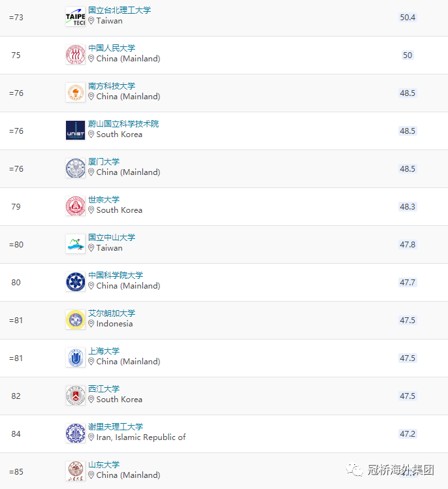Click the 中国人民大学 red emblem logo
Viewport: 448px width, 489px height.
pos(75,55)
